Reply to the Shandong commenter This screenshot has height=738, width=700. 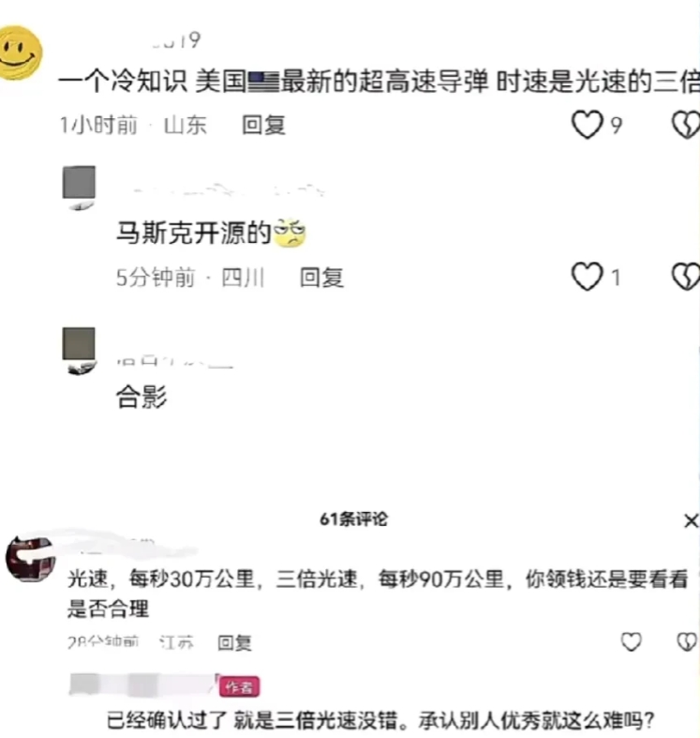pyautogui.click(x=263, y=126)
